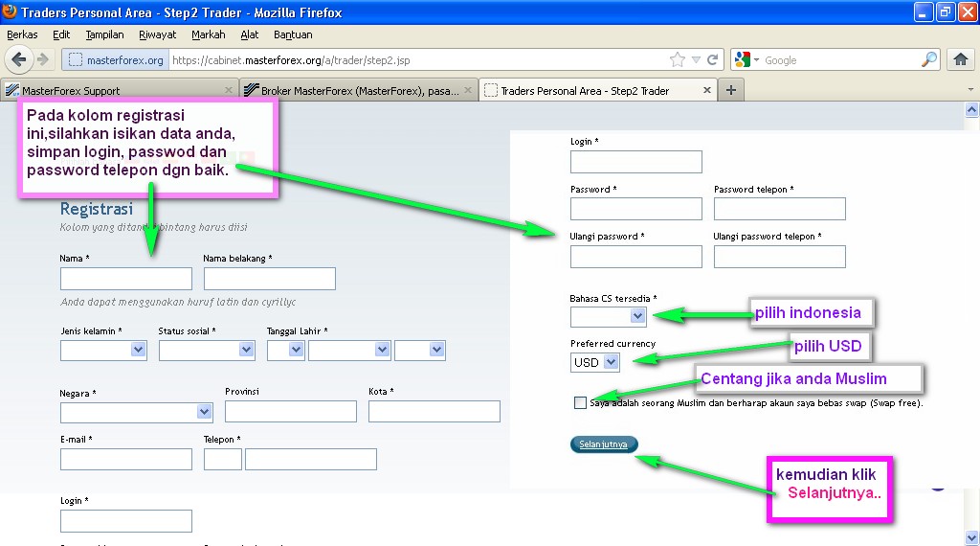Click the E-mail input field
This screenshot has width=980, height=546.
click(126, 459)
